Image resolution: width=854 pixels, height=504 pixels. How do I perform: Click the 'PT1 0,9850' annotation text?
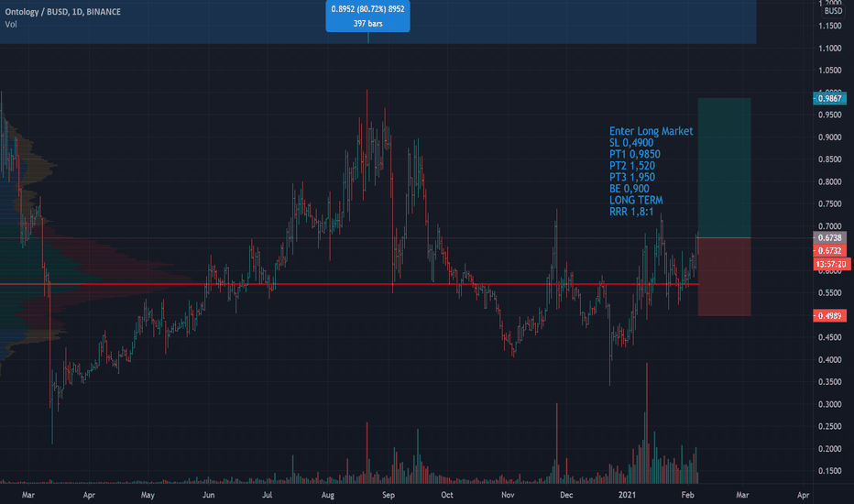(x=634, y=154)
